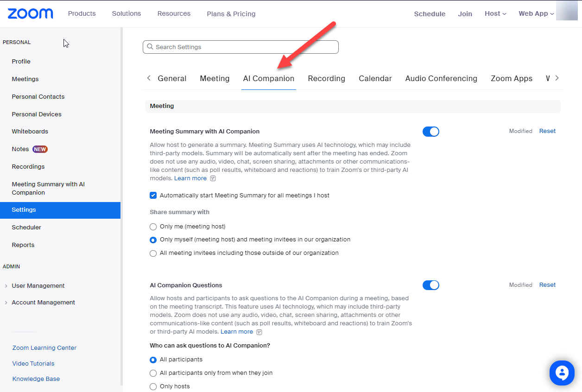Click icon beside Meeting Summary Learn more
This screenshot has height=392, width=582.
(213, 178)
